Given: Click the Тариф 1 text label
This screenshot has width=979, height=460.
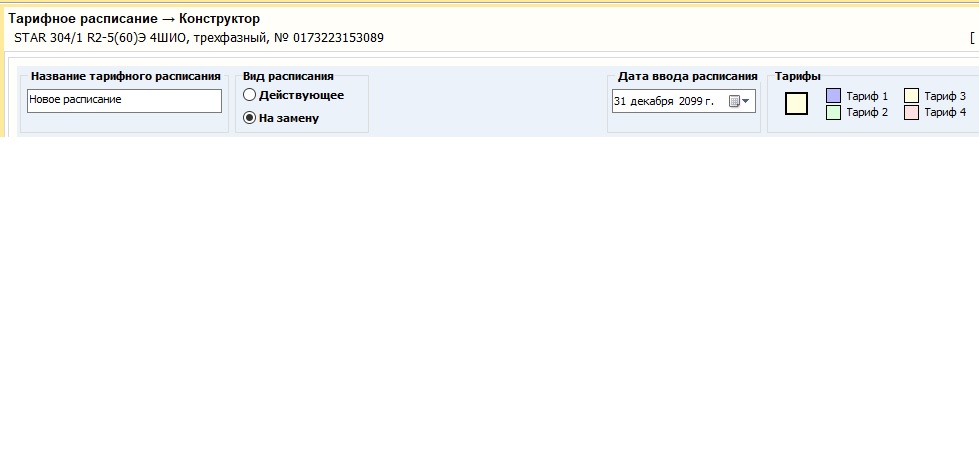Looking at the screenshot, I should click(x=866, y=96).
